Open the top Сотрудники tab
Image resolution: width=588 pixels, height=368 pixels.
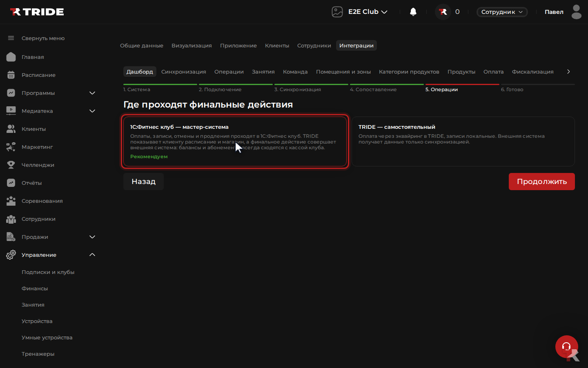[314, 45]
